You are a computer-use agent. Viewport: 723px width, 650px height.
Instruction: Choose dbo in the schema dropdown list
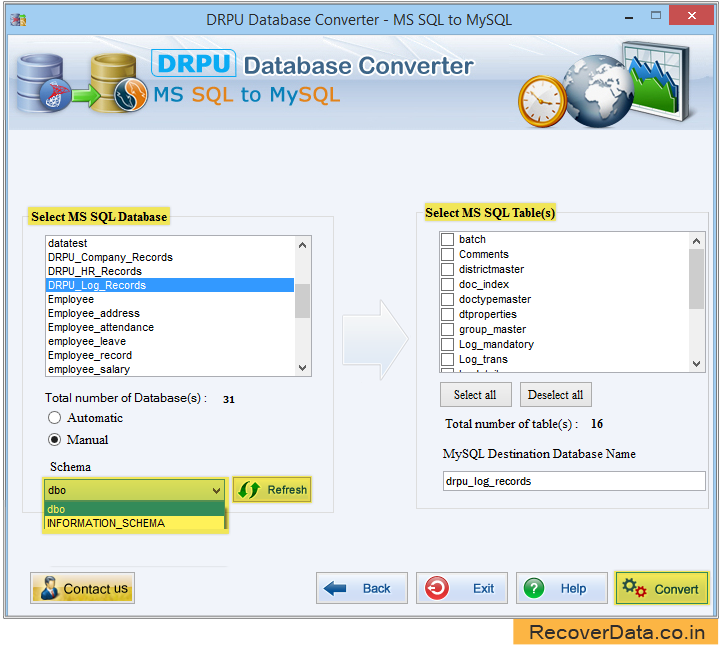134,509
